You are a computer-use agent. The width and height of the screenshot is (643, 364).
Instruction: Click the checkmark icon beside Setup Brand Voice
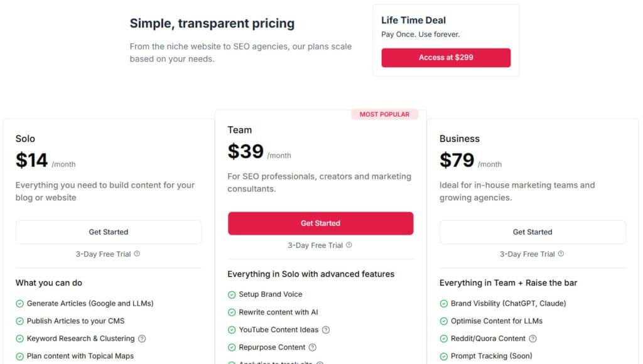(x=231, y=294)
